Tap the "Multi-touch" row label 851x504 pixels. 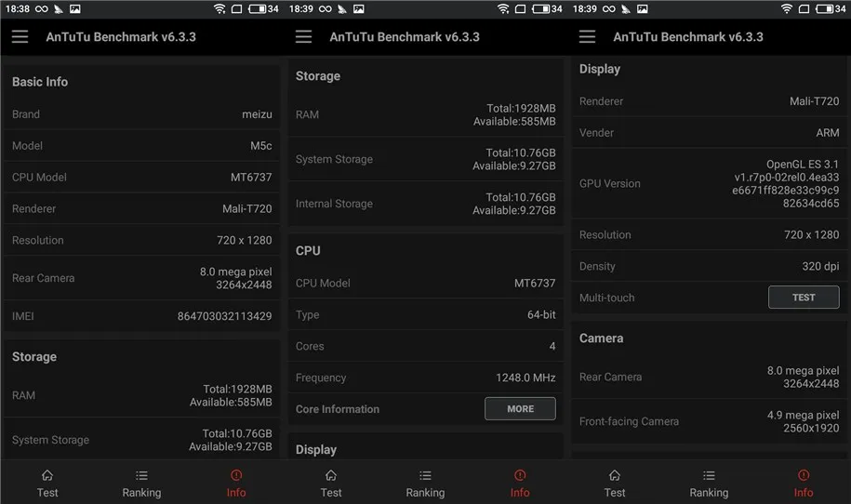pyautogui.click(x=606, y=298)
